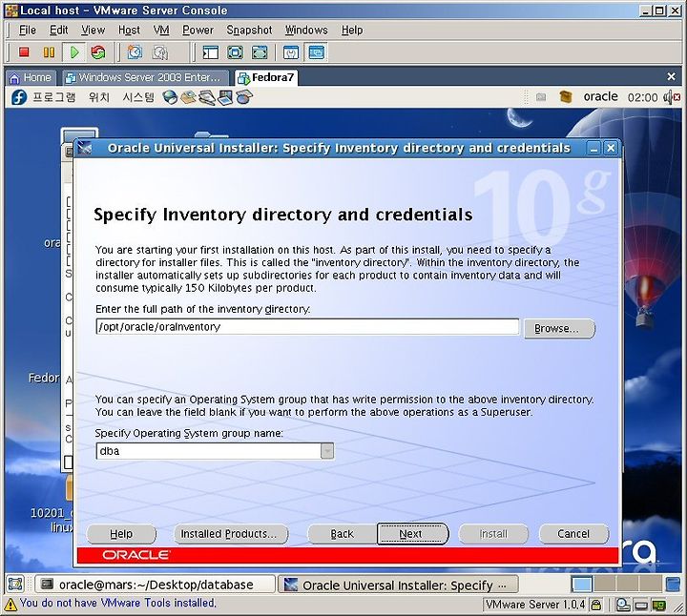687x616 pixels.
Task: Click the Take Snapshot clock icon
Action: (x=135, y=52)
